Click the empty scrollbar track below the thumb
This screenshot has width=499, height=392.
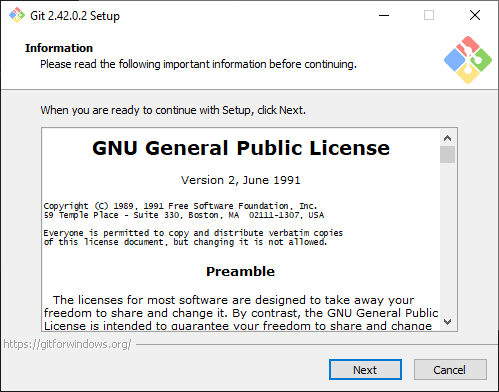coord(447,238)
